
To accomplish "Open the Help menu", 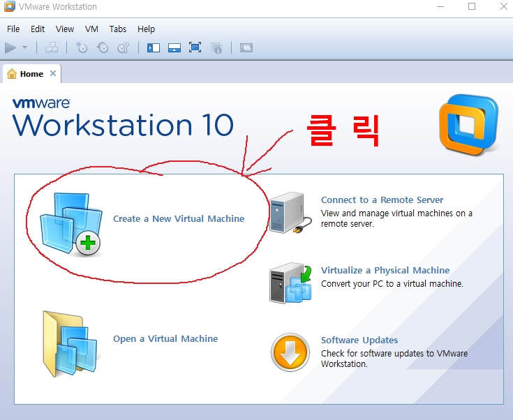I will click(146, 29).
